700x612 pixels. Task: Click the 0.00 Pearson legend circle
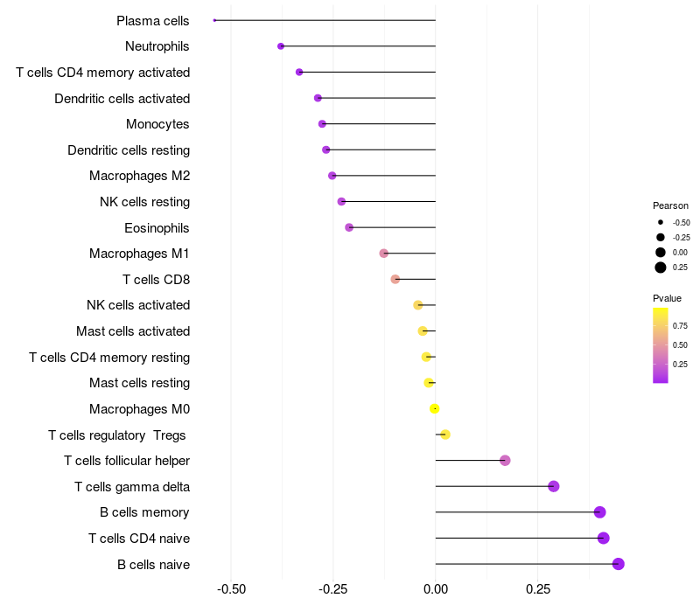pos(661,253)
